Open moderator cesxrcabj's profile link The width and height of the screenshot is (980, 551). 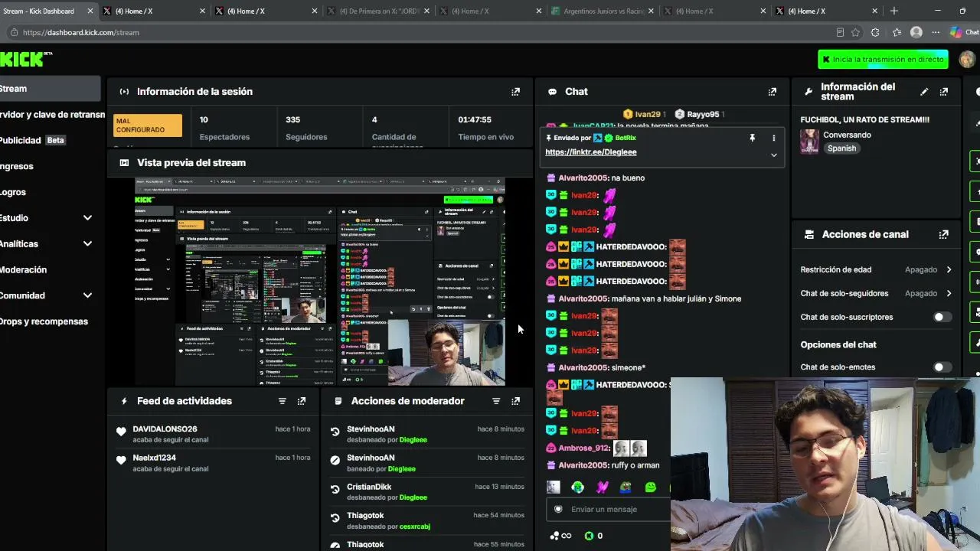414,527
